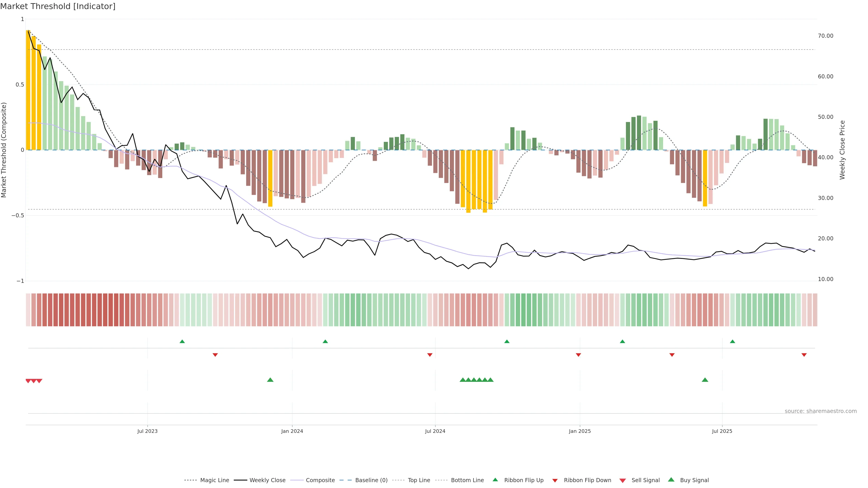Viewport: 868px width, 488px height.
Task: Toggle the Baseline (0) legend entry
Action: pos(371,480)
